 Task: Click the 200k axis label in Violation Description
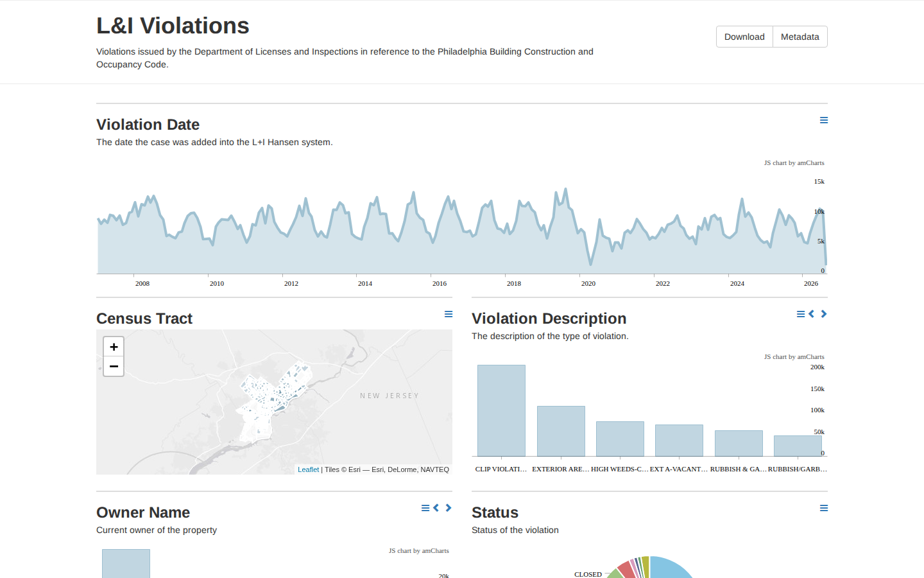click(817, 367)
